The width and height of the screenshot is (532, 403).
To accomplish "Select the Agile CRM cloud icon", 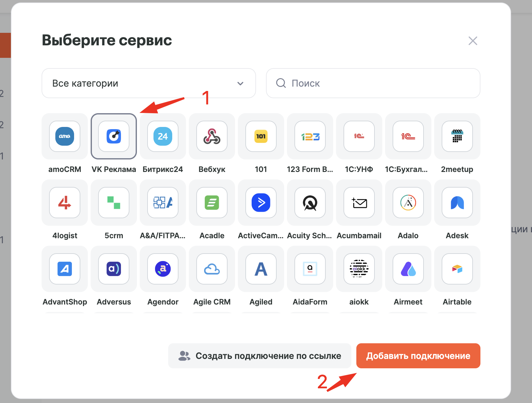I will (x=212, y=269).
